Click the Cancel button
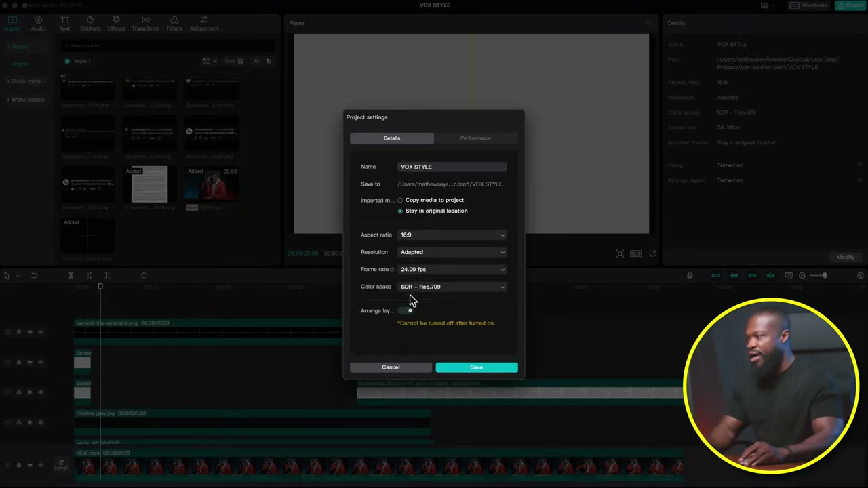 click(391, 367)
